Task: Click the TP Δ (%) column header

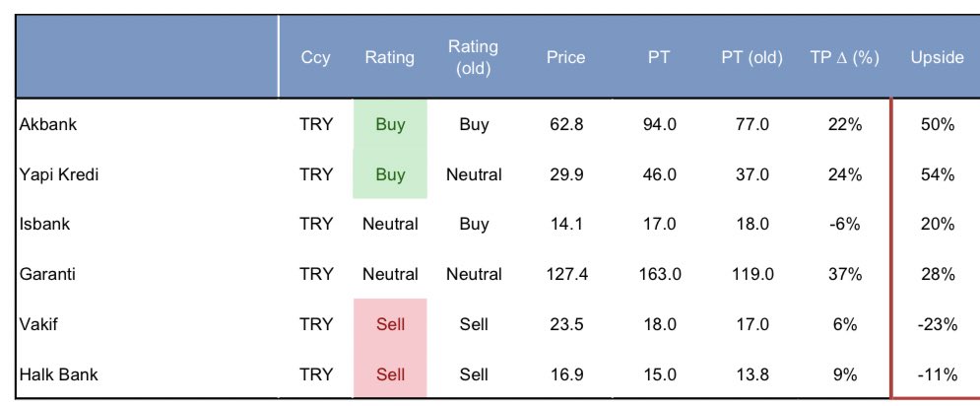Action: tap(844, 58)
